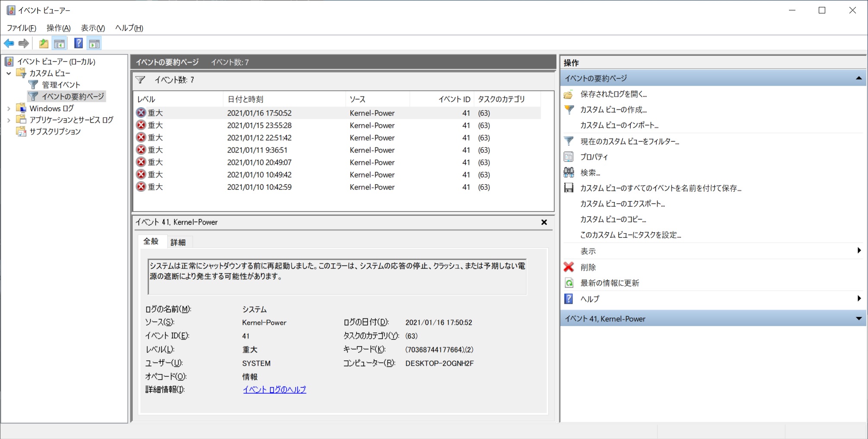Click the binoculars 検索 icon
868x439 pixels.
click(569, 173)
